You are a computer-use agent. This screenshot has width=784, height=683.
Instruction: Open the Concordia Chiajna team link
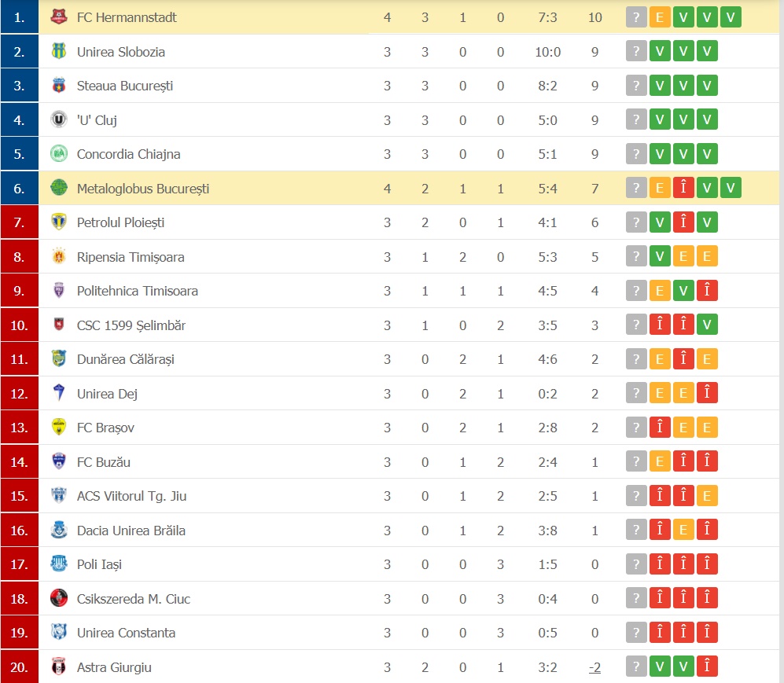pos(128,154)
